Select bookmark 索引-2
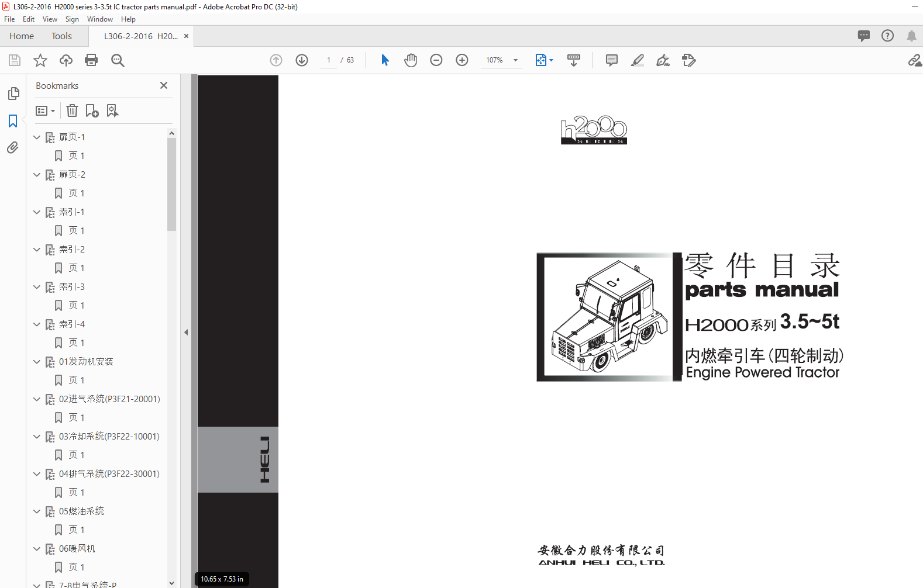The height and width of the screenshot is (588, 923). point(72,250)
